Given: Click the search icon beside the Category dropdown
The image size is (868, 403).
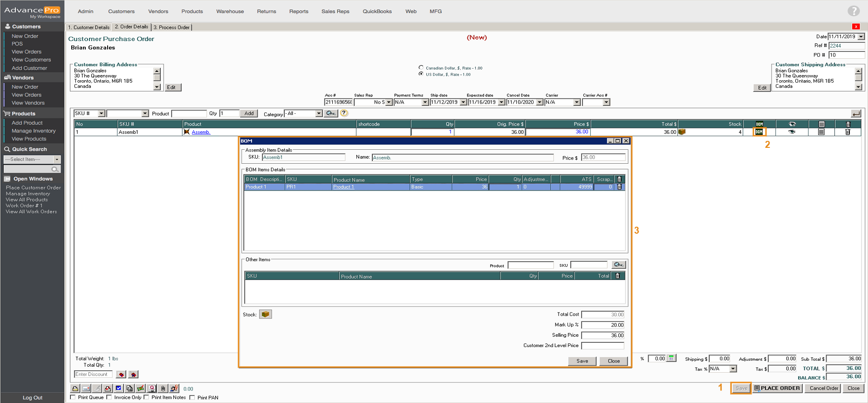Looking at the screenshot, I should point(331,113).
